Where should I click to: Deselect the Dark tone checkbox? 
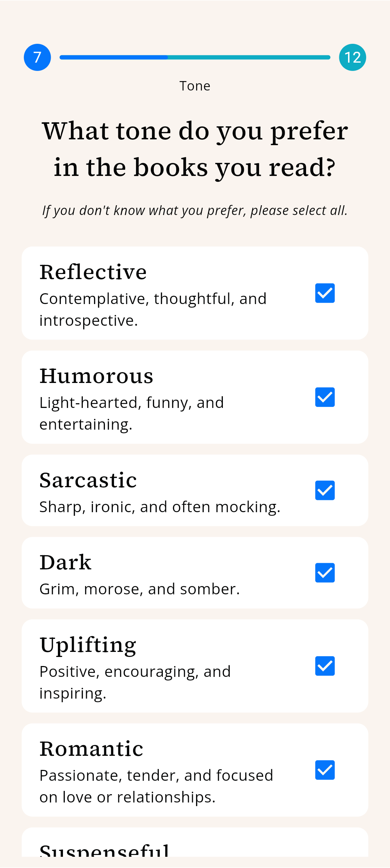[x=325, y=573]
